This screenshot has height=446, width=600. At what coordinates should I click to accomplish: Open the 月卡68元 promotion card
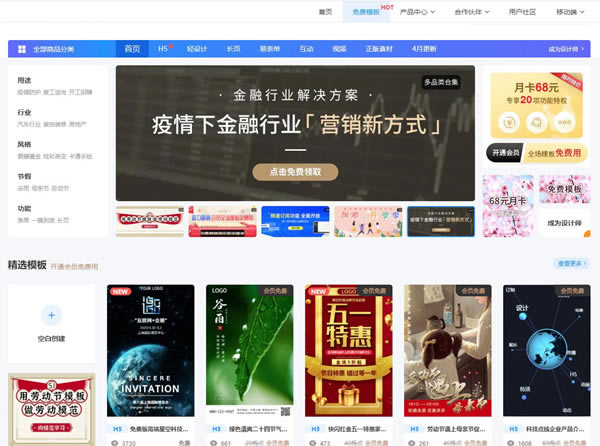click(536, 105)
